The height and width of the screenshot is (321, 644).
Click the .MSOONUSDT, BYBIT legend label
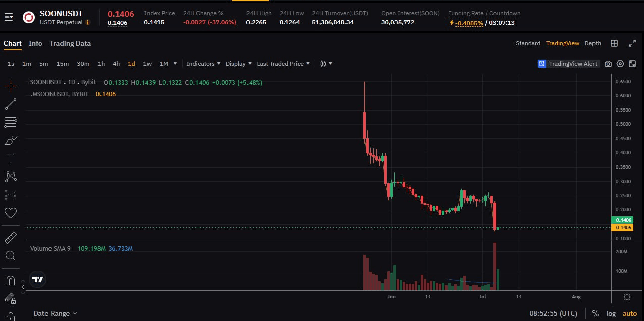(x=60, y=94)
